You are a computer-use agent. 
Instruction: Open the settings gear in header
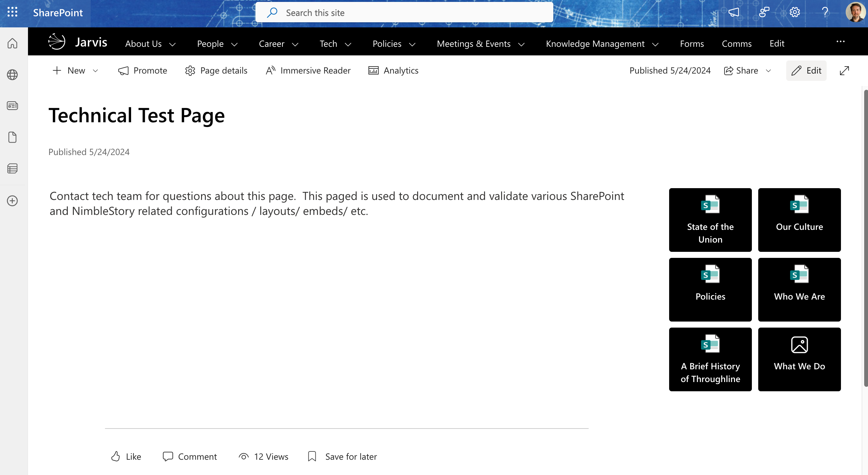pyautogui.click(x=794, y=12)
